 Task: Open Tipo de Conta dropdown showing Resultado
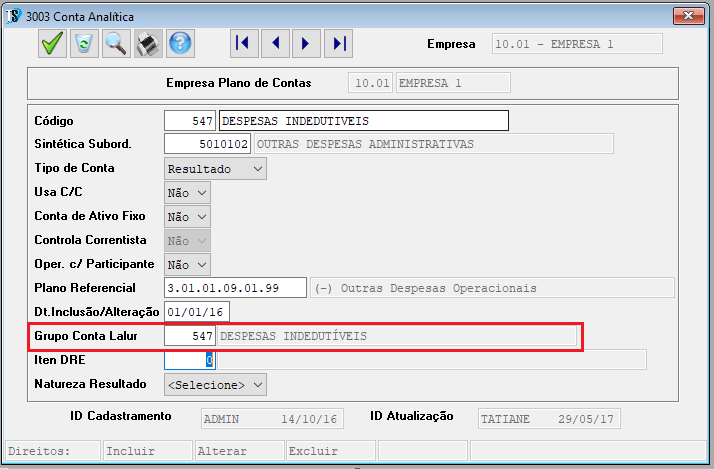(215, 169)
